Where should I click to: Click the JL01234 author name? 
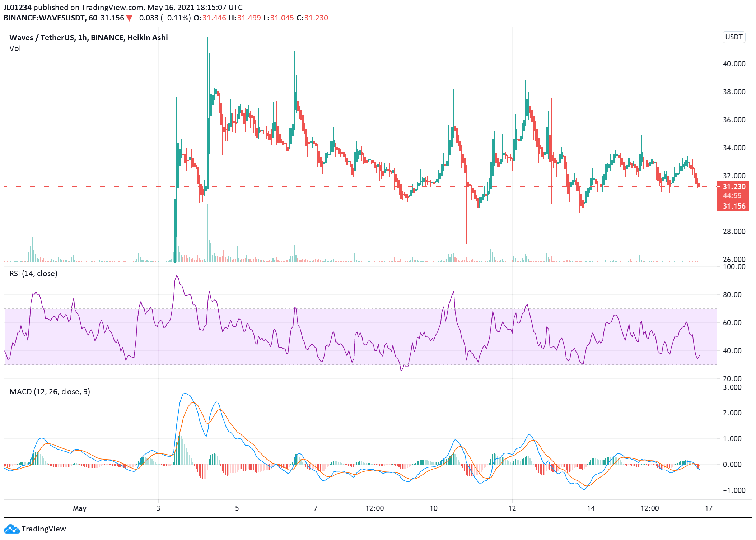click(17, 8)
